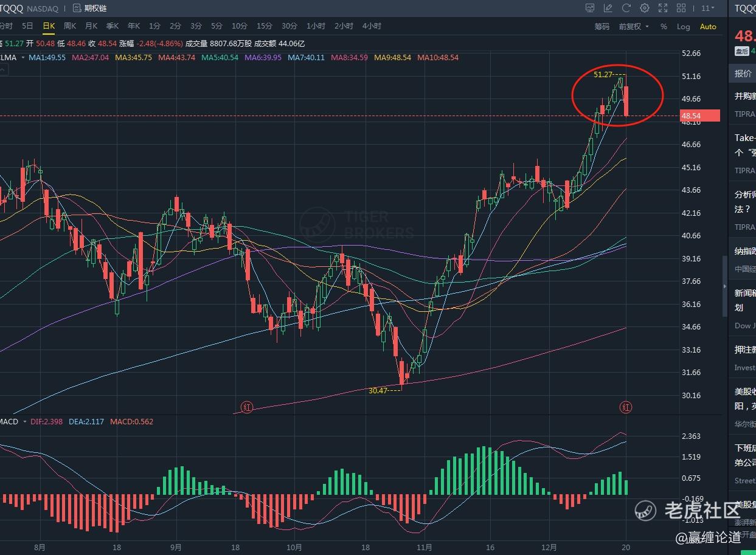Activate the drawing pencil tool
This screenshot has height=555, width=756.
(x=608, y=9)
